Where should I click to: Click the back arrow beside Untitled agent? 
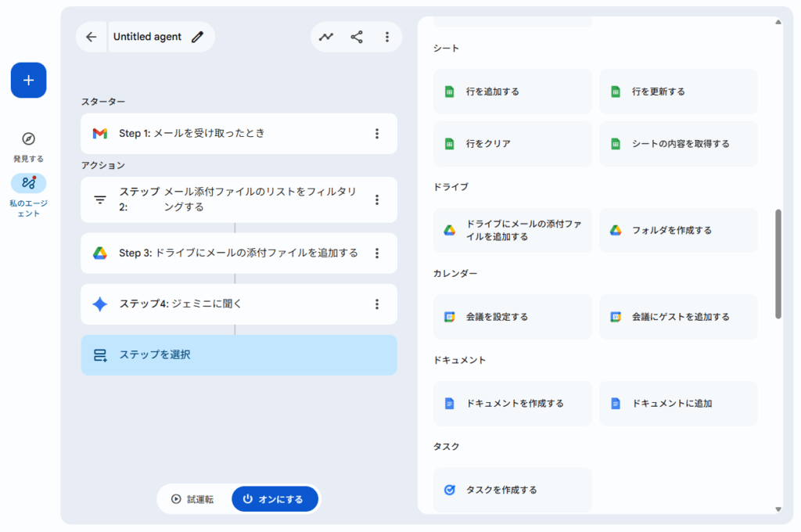click(92, 37)
